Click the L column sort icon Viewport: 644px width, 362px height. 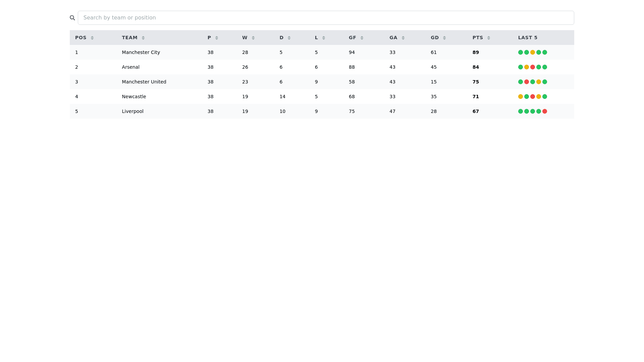[324, 38]
